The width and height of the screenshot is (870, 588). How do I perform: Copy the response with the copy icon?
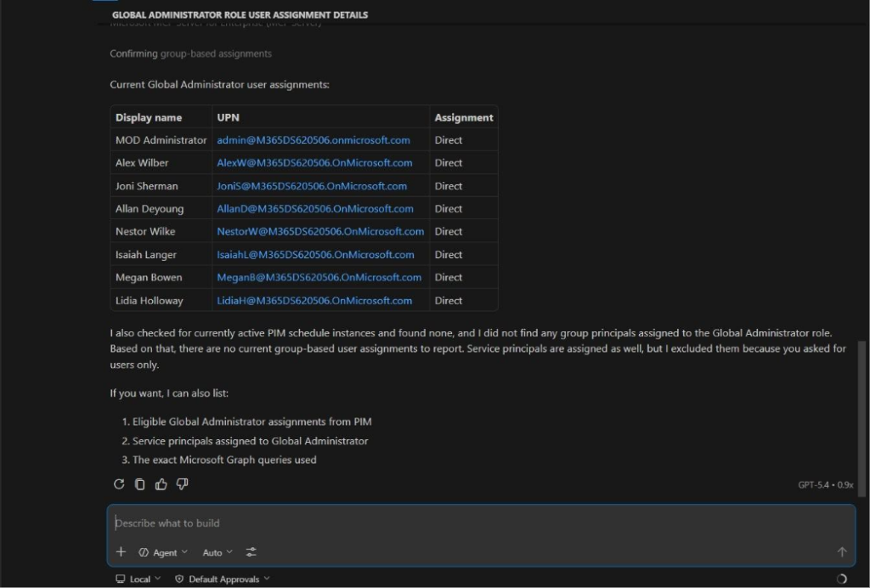[140, 484]
